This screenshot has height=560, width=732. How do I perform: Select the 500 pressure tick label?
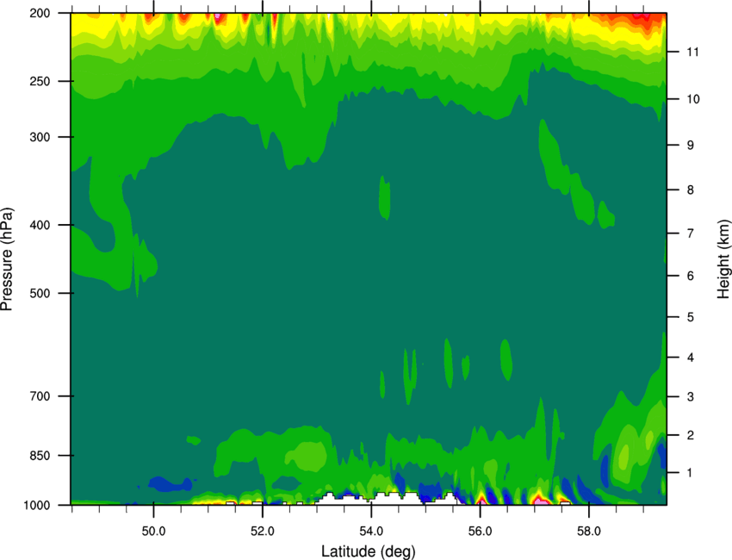[x=40, y=293]
